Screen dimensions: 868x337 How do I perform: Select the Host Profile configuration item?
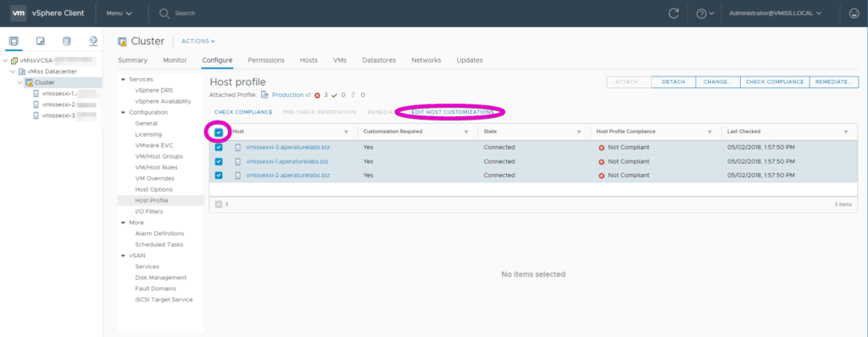(x=152, y=200)
